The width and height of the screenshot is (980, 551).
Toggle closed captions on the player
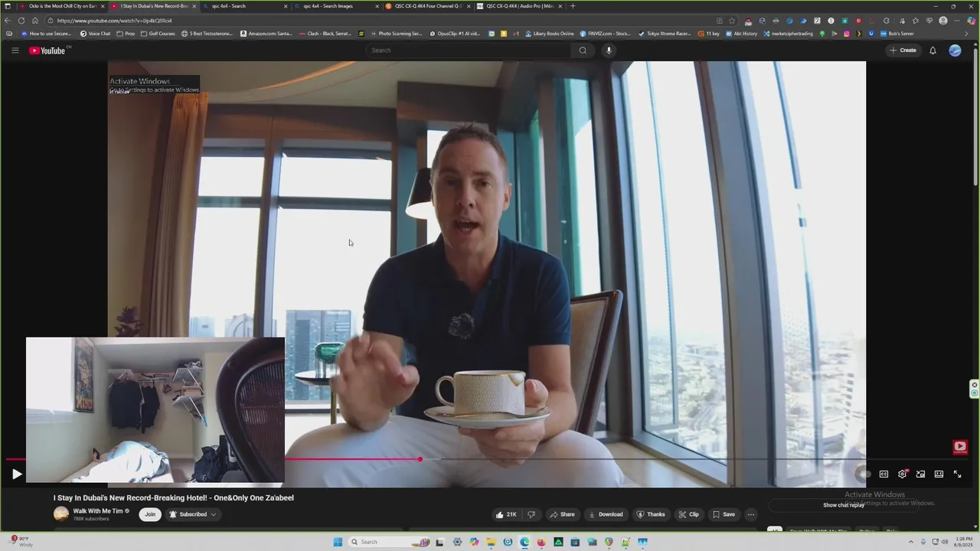point(884,474)
